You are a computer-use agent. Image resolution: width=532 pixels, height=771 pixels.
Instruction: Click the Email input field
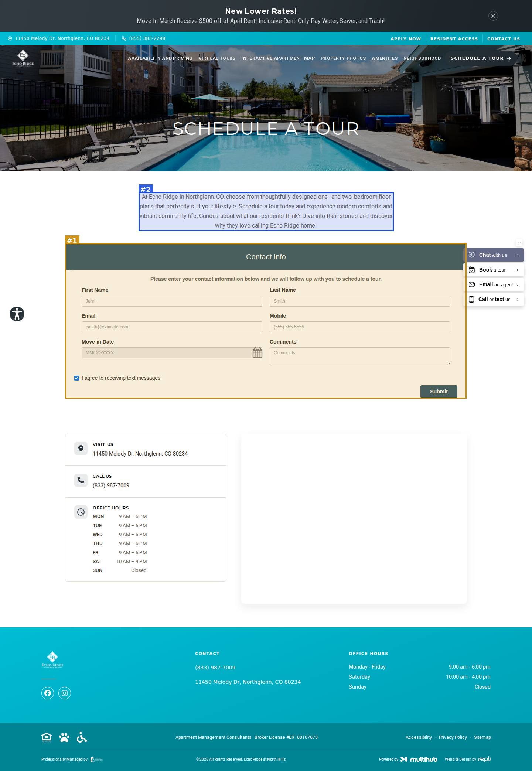coord(172,327)
